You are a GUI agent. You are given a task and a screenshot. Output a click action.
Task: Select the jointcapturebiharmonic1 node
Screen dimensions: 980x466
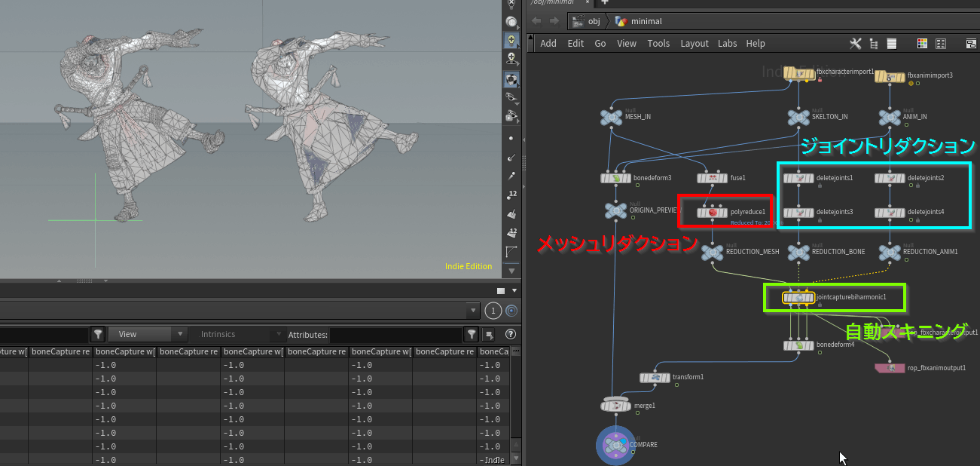(x=798, y=298)
